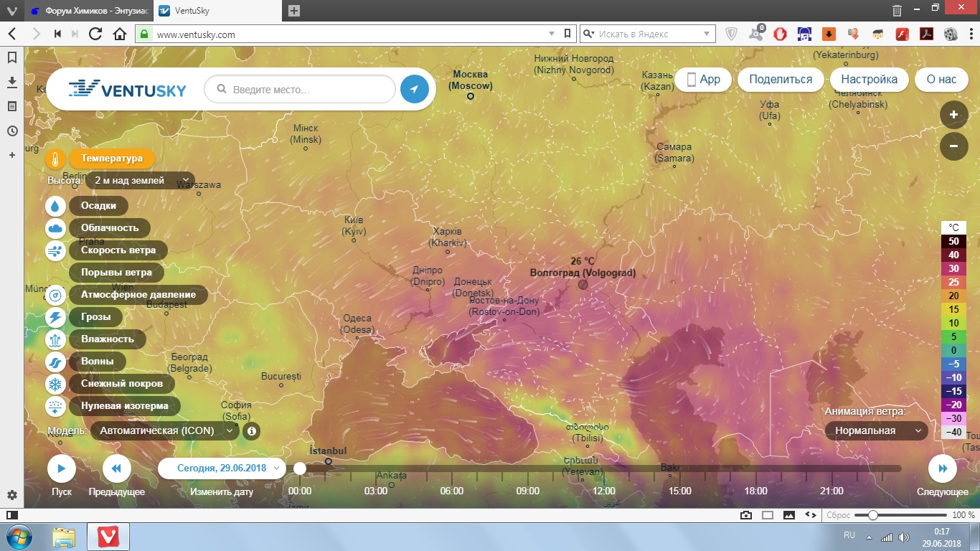Viewport: 980px width, 551px height.
Task: Switch to the Форум Химиков browser tab
Action: 86,11
